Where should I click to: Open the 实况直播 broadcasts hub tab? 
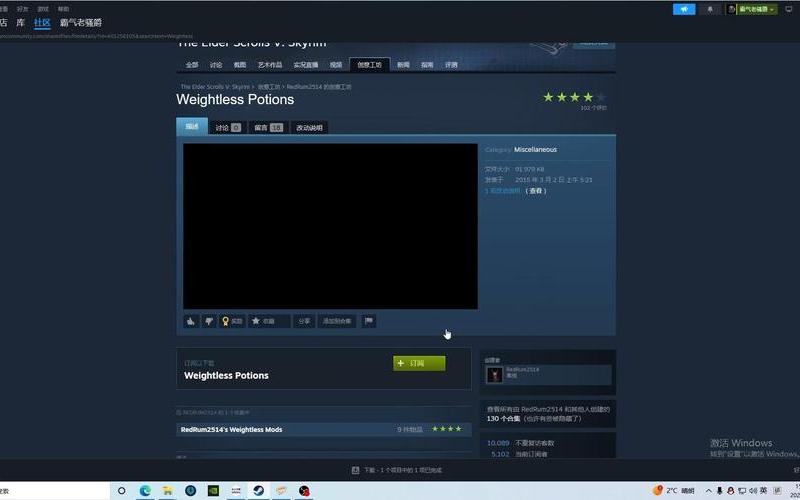point(306,65)
